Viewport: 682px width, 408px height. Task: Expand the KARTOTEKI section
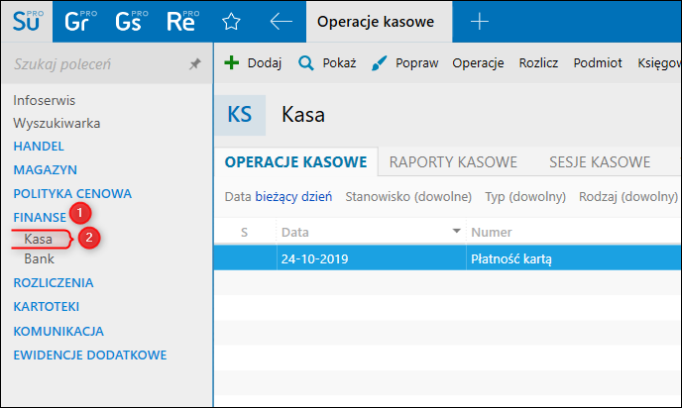[x=46, y=307]
